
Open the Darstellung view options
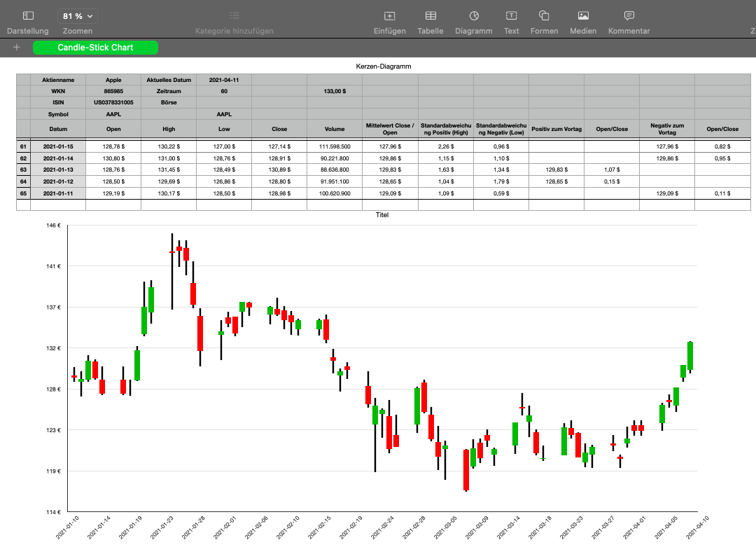point(28,15)
